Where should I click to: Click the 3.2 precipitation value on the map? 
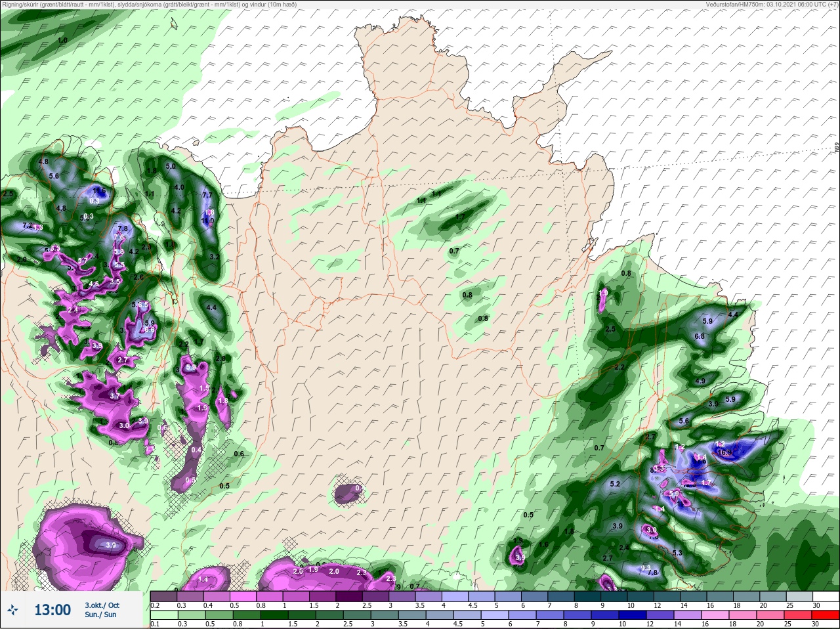tap(214, 257)
